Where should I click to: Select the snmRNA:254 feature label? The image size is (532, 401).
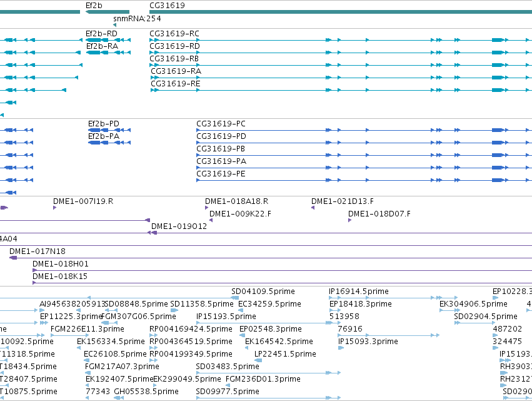137,18
